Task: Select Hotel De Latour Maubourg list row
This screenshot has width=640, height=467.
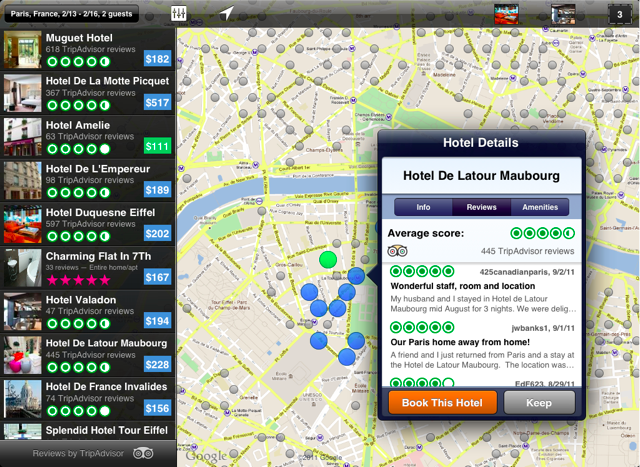Action: pos(88,355)
